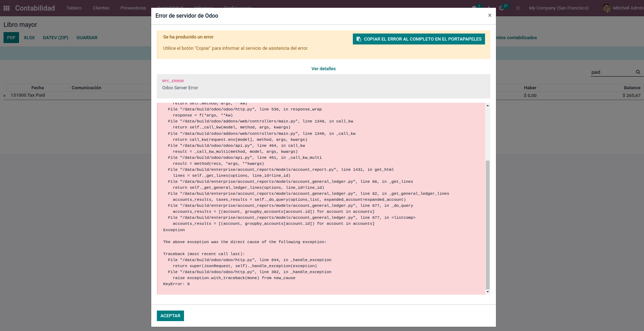644x331 pixels.
Task: Click the clipboard icon on the copy error button
Action: 359,39
